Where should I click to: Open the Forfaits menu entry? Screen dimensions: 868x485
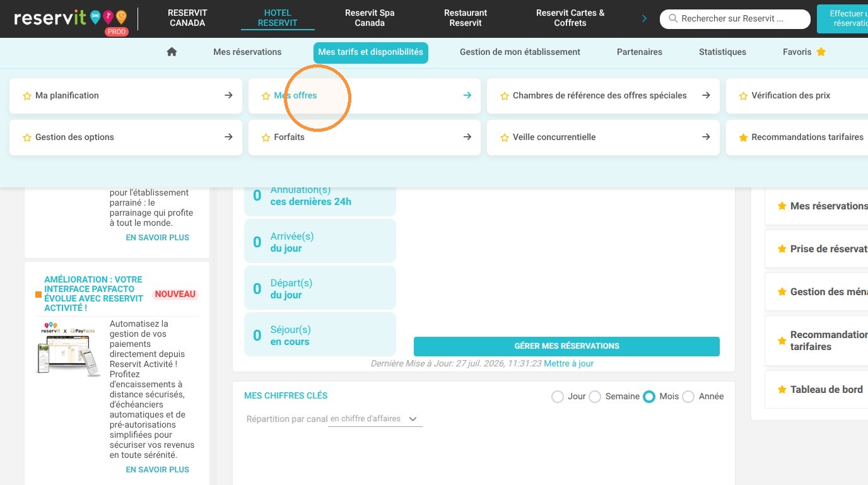pyautogui.click(x=364, y=137)
